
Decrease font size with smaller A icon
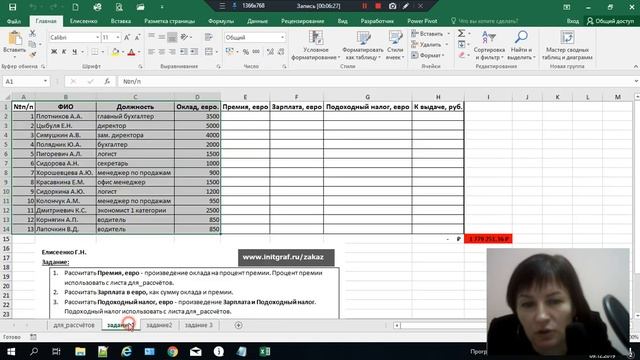tap(137, 37)
